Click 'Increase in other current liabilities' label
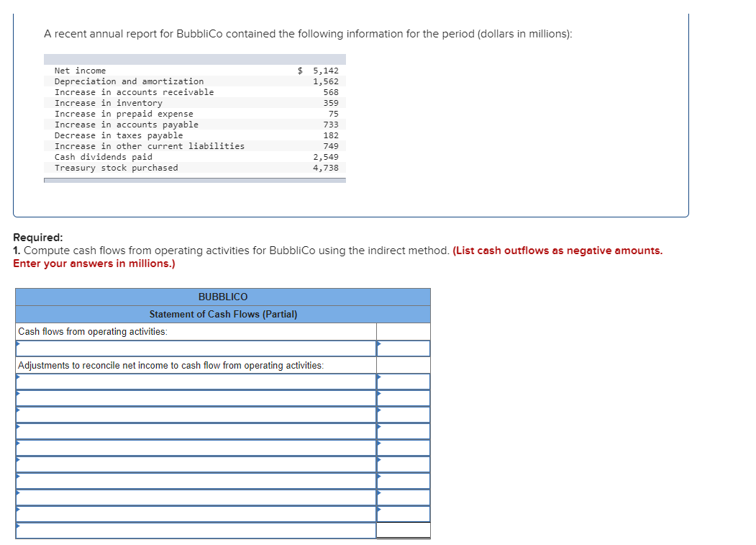Screen dimensions: 756x545 pos(150,145)
